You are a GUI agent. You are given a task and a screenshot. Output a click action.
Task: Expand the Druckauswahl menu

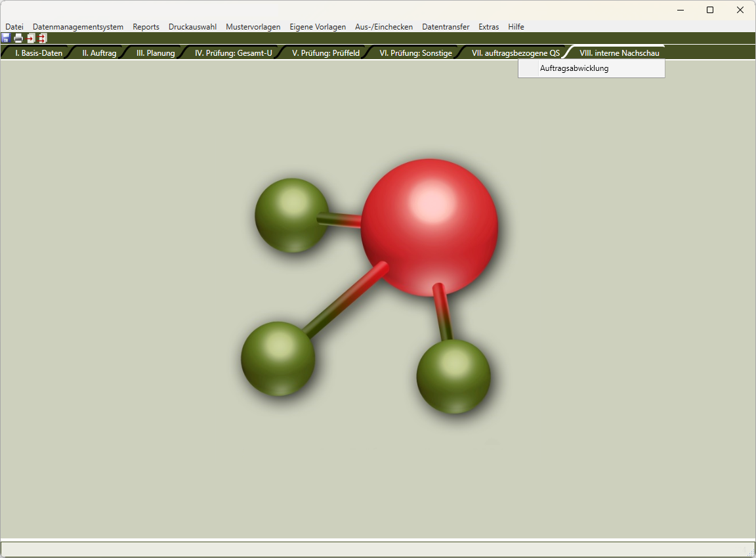(x=192, y=27)
